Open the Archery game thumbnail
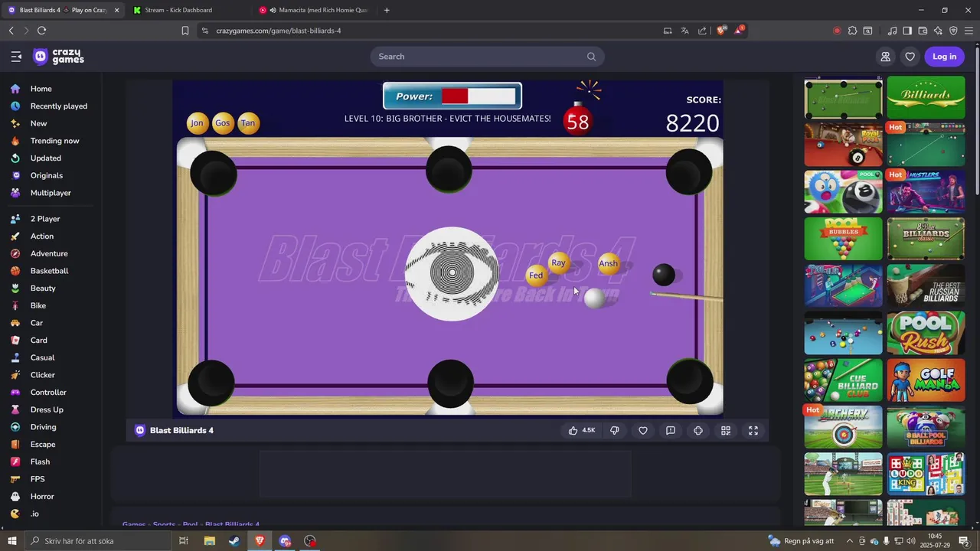The height and width of the screenshot is (551, 980). [843, 427]
